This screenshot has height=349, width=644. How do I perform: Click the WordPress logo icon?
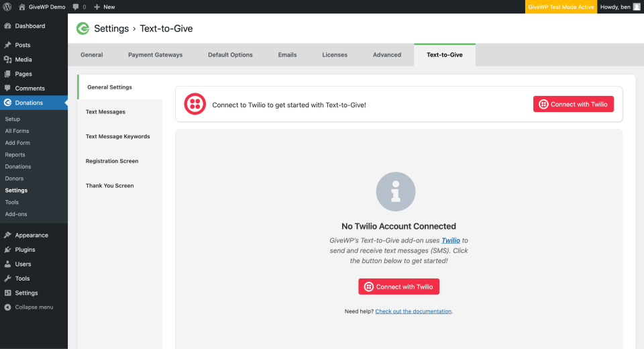point(7,7)
